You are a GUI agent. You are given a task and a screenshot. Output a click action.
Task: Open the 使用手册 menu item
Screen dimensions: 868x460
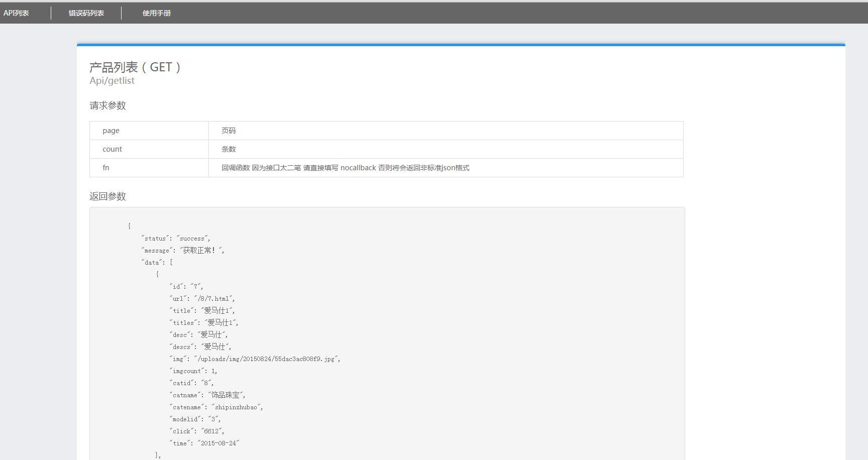[156, 13]
